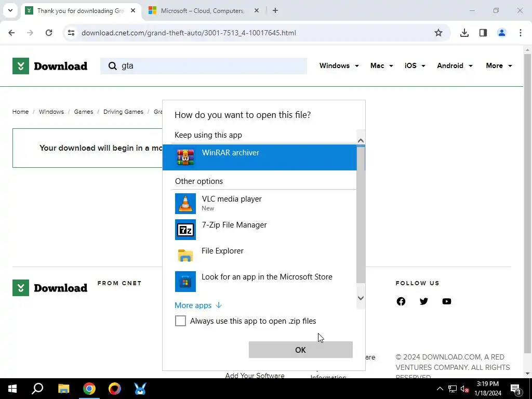Image resolution: width=532 pixels, height=399 pixels.
Task: Go to Windows breadcrumb link
Action: click(x=51, y=112)
